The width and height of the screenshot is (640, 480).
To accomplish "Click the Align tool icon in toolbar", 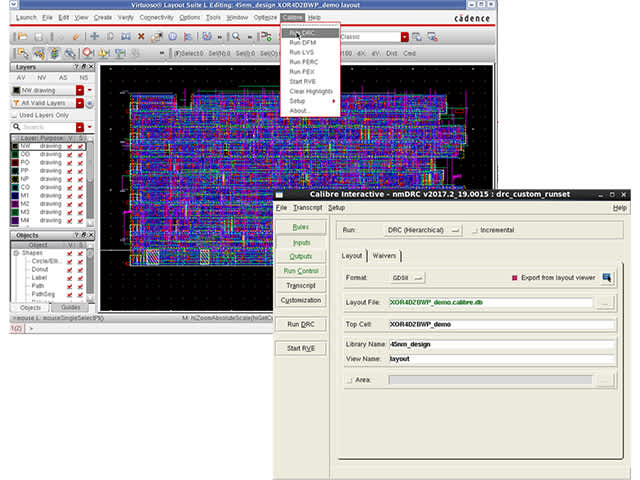I will tap(188, 37).
